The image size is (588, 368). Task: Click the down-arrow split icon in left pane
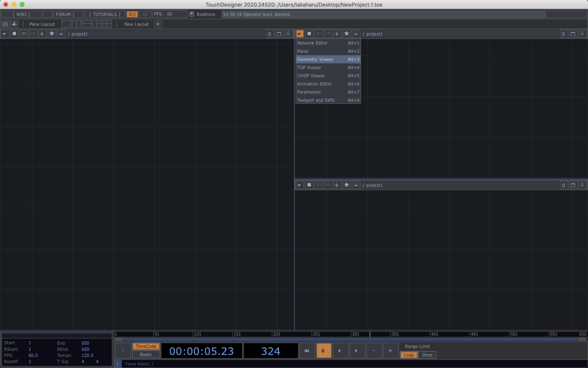(288, 34)
